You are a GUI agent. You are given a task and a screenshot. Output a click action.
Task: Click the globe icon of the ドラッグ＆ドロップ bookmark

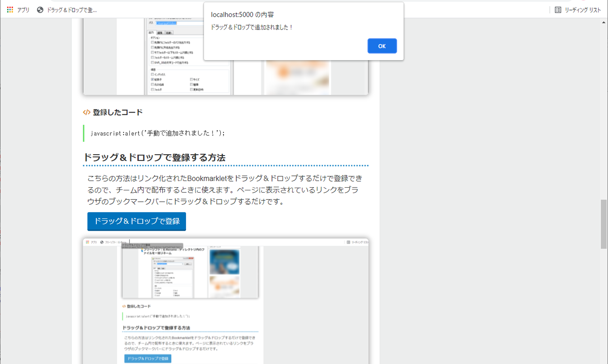click(40, 9)
